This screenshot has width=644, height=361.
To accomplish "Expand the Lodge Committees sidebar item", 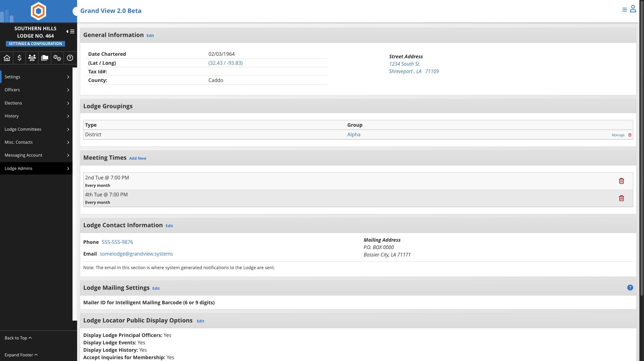I will [36, 129].
